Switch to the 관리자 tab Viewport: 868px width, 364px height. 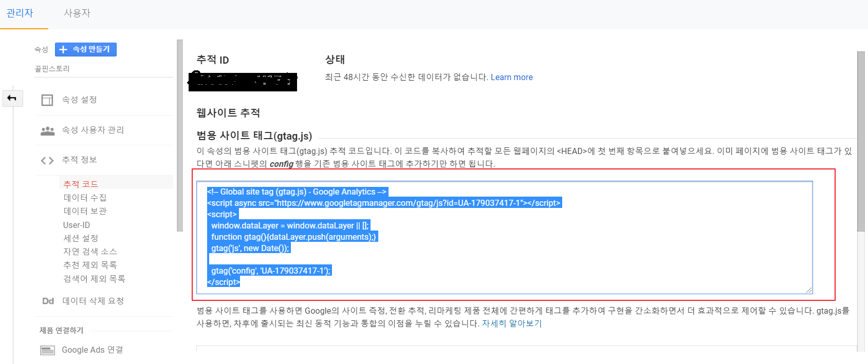click(x=20, y=13)
